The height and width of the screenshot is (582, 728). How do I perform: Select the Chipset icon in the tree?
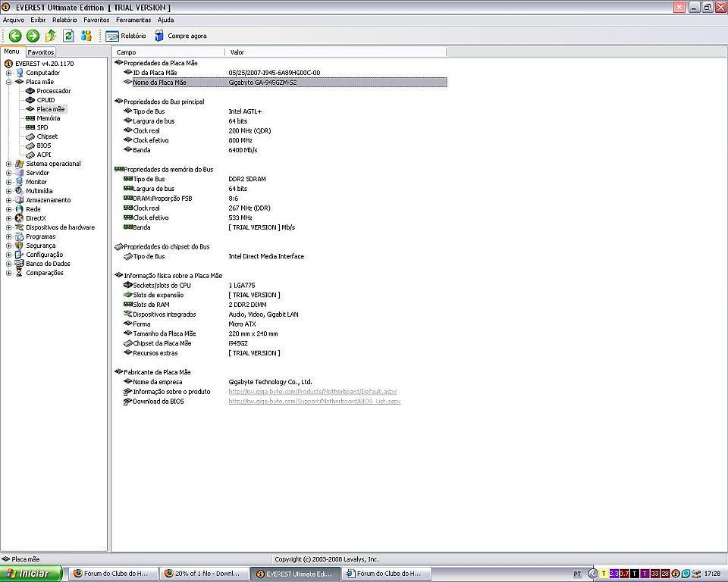pyautogui.click(x=30, y=136)
